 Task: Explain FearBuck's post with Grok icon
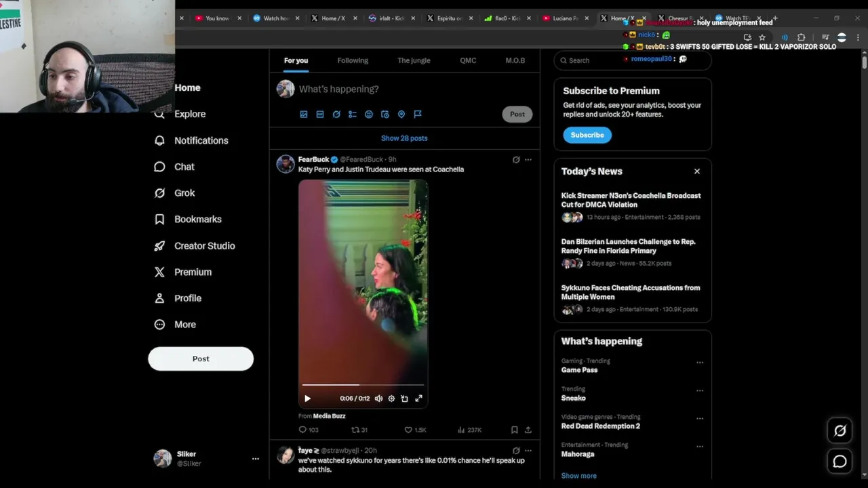click(x=516, y=160)
